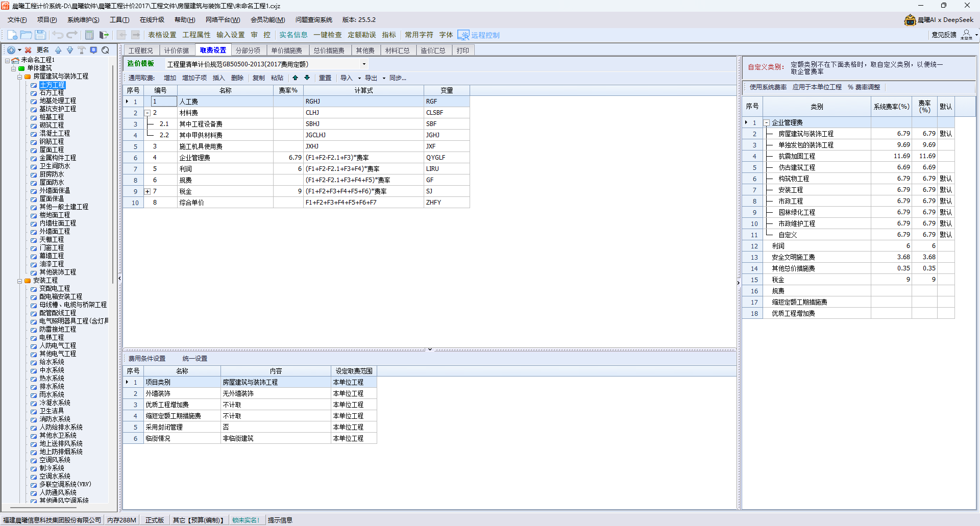This screenshot has width=980, height=526.
Task: Collapse right panel splitter arrow
Action: click(739, 283)
